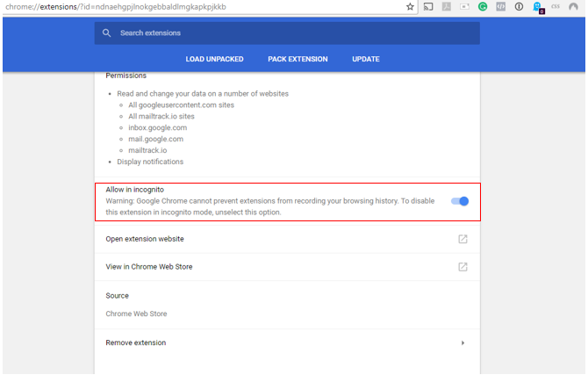Click the circled info extension icon

[519, 7]
